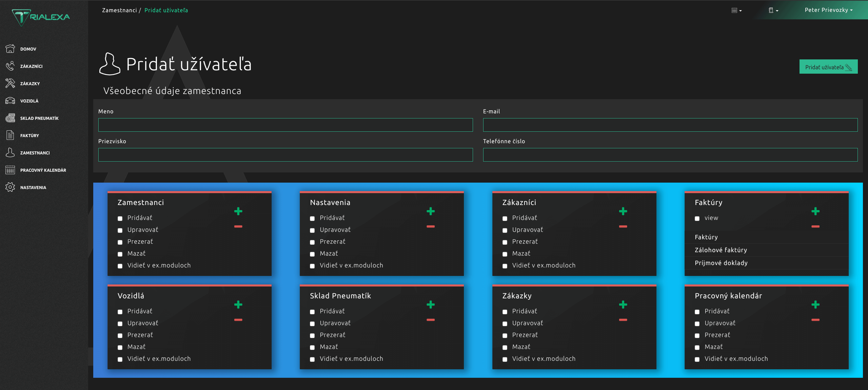
Task: Open Vozidlá using the car icon
Action: (x=10, y=100)
